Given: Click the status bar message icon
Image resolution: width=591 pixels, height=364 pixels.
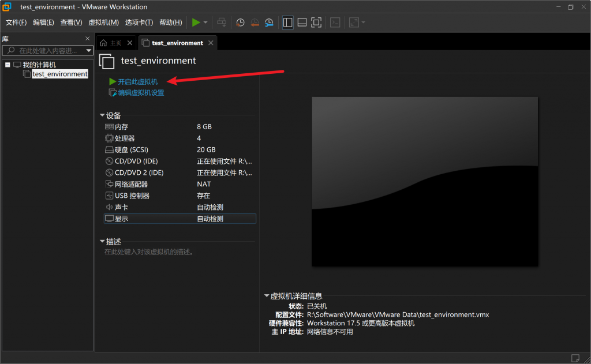Looking at the screenshot, I should click(575, 358).
